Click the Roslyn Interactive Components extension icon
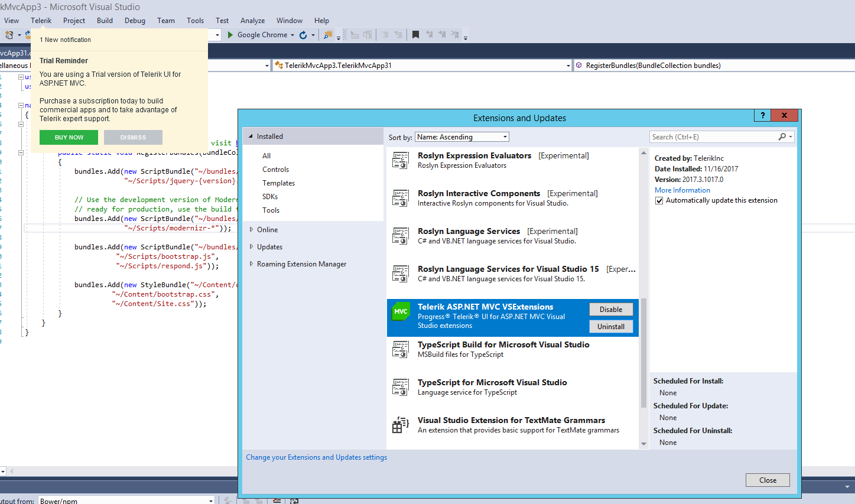This screenshot has height=504, width=855. 401,198
